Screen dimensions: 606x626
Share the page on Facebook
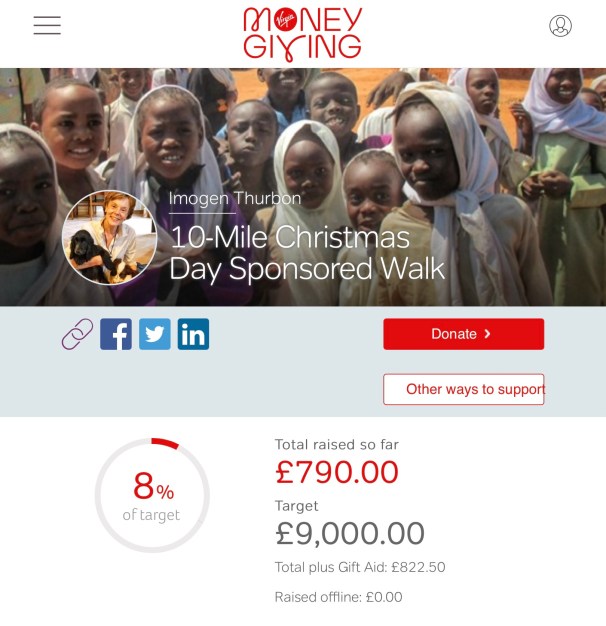pos(116,334)
